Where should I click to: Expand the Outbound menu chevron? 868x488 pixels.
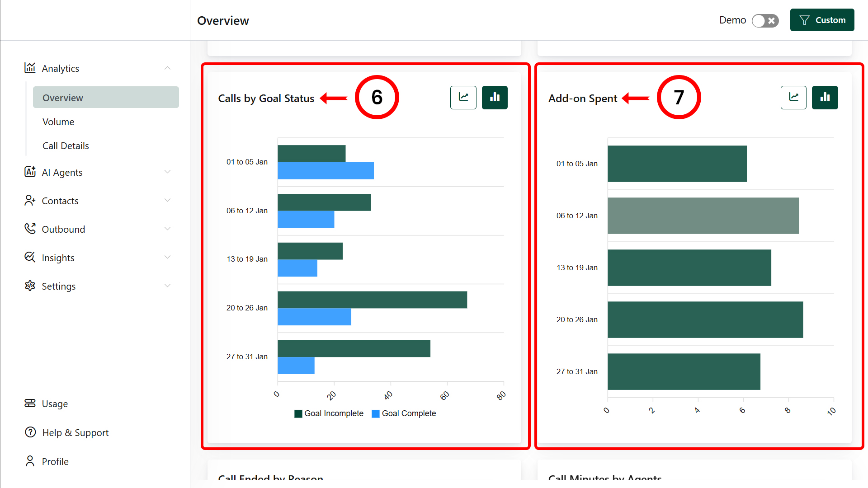168,229
